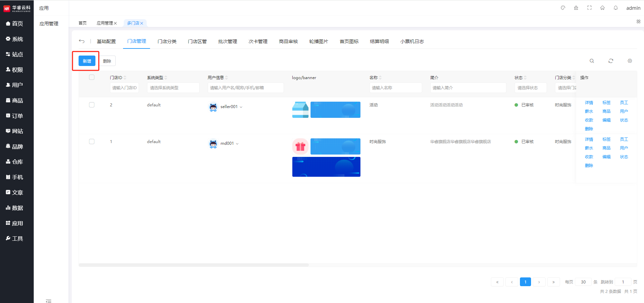Click the refresh icon above the table
The width and height of the screenshot is (644, 303).
611,61
